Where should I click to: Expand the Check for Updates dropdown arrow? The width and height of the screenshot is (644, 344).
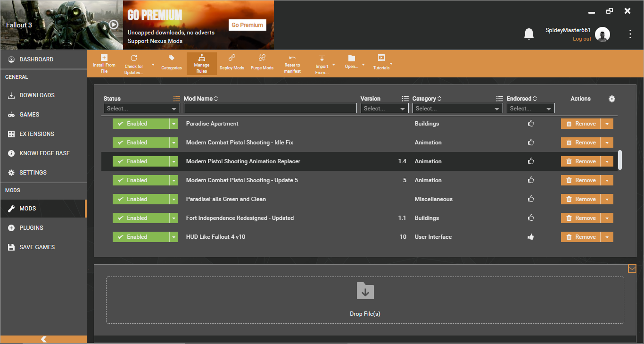coord(153,64)
